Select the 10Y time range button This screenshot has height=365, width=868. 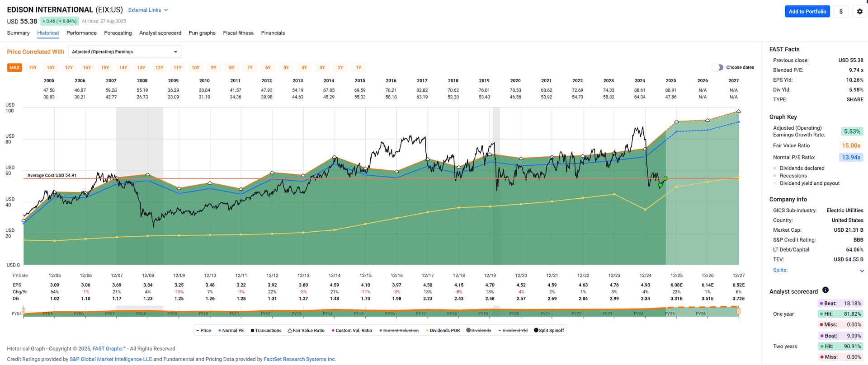[x=195, y=68]
